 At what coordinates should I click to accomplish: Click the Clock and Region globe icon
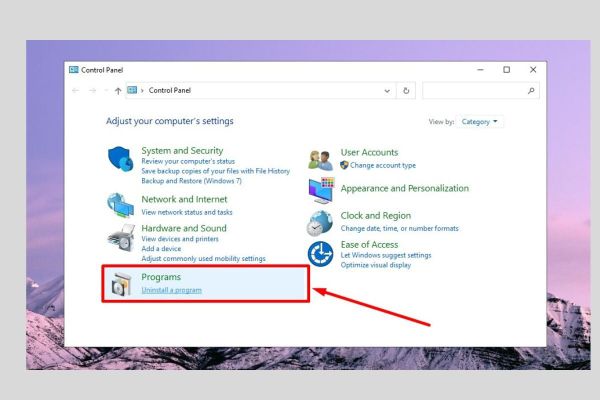coord(320,222)
